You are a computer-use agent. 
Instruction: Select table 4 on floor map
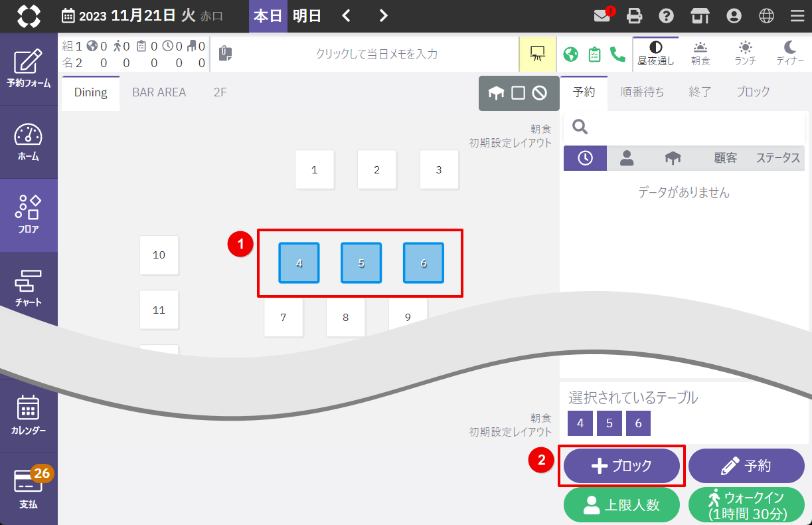pos(299,262)
